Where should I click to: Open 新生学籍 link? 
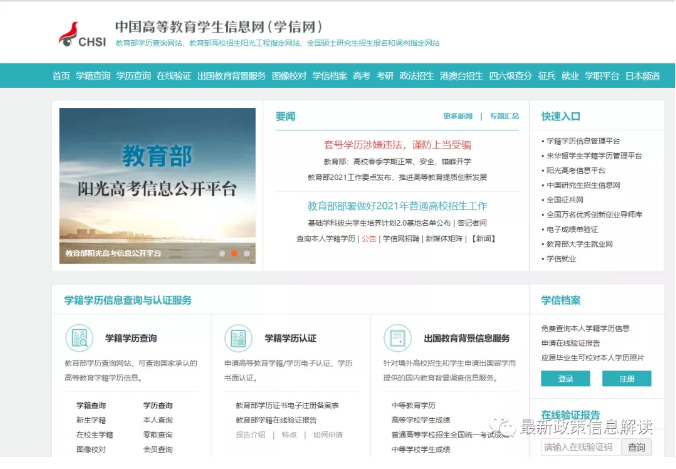(91, 420)
